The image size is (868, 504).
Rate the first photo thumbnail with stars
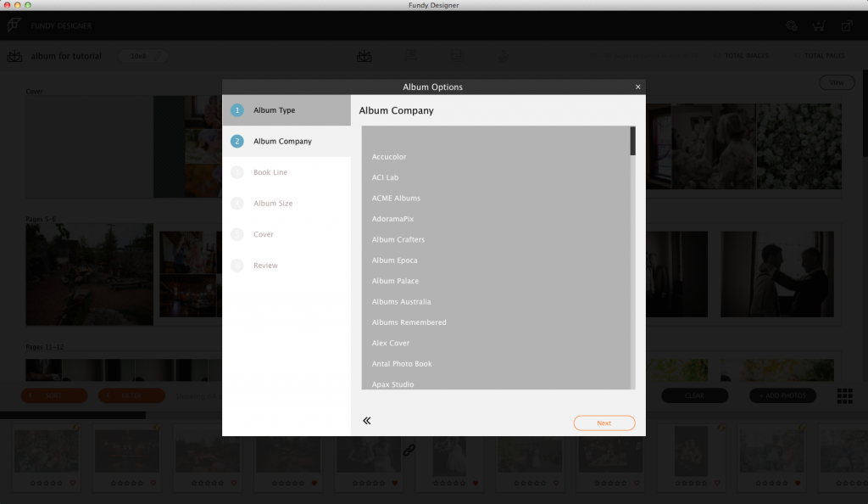pos(46,483)
